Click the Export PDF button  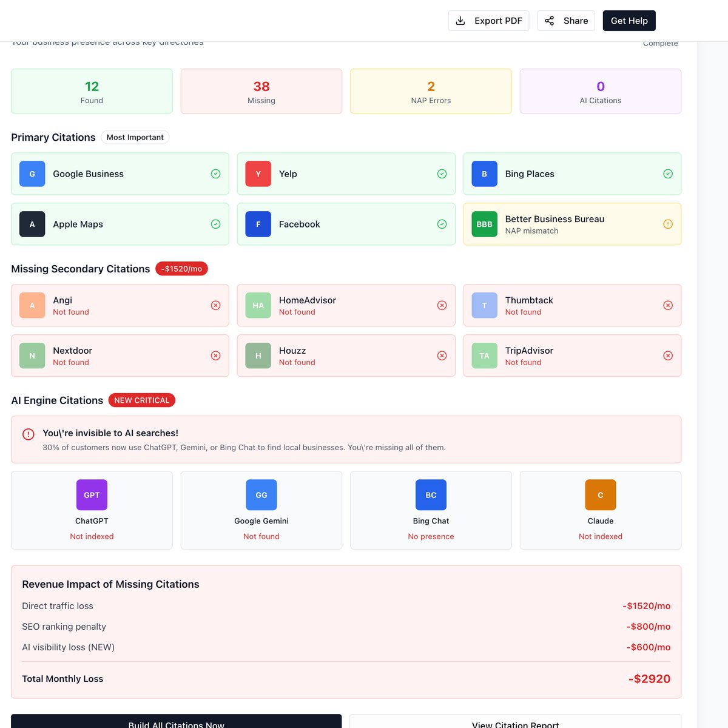488,21
